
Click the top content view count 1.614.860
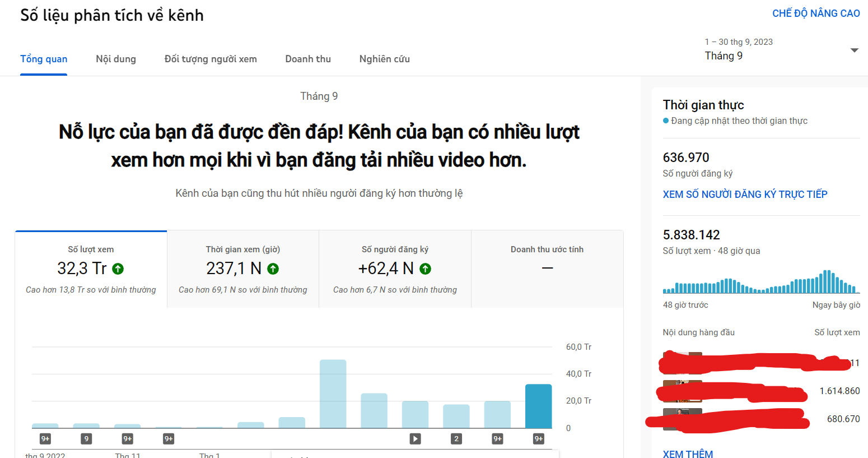[839, 391]
